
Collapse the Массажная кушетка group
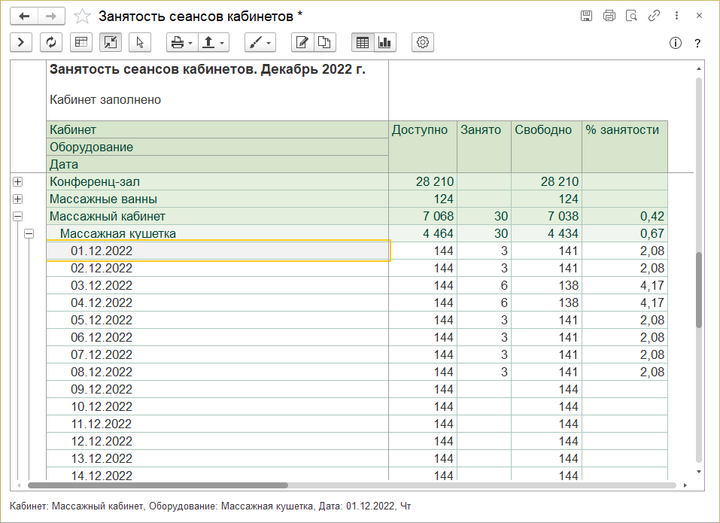tap(29, 233)
